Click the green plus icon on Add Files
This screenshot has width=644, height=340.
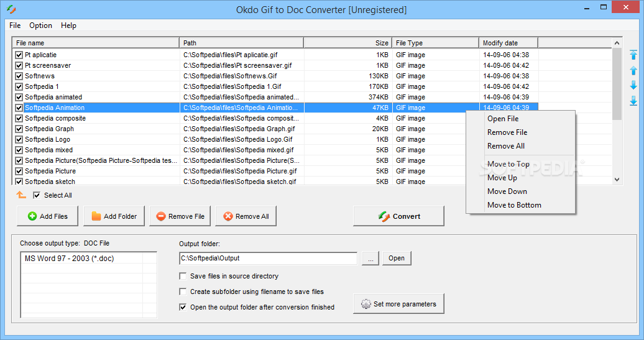(x=32, y=216)
